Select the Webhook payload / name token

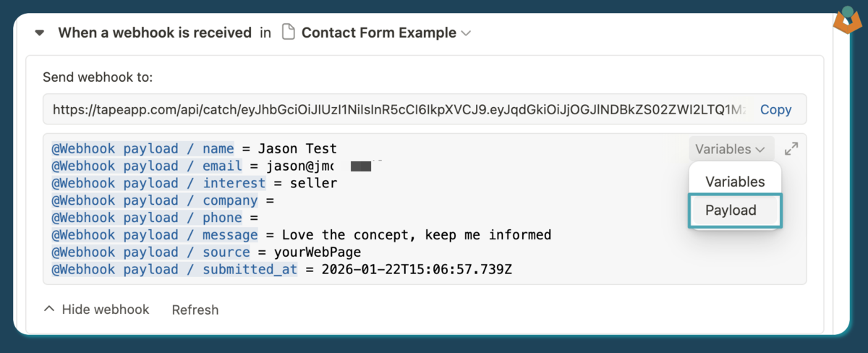point(142,149)
